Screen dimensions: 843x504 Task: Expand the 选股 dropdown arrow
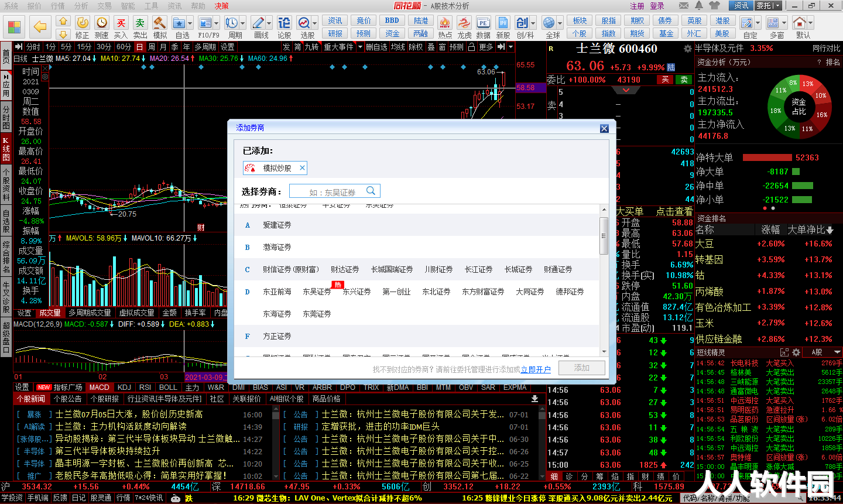315,23
